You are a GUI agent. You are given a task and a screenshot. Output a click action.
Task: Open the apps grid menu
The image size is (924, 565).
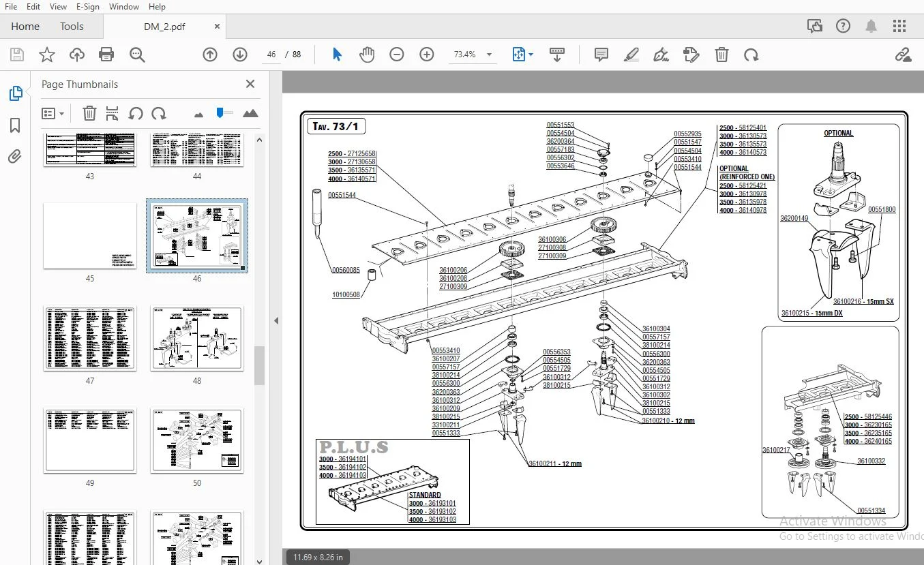tap(899, 26)
